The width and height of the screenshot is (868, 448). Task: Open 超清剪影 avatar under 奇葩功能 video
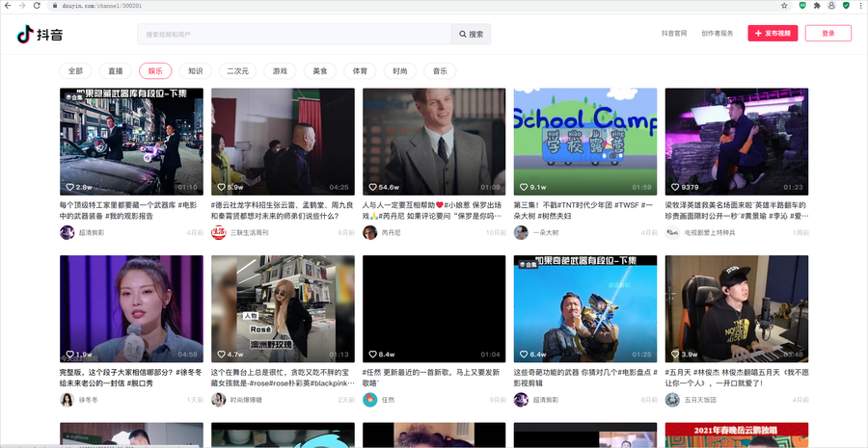521,399
